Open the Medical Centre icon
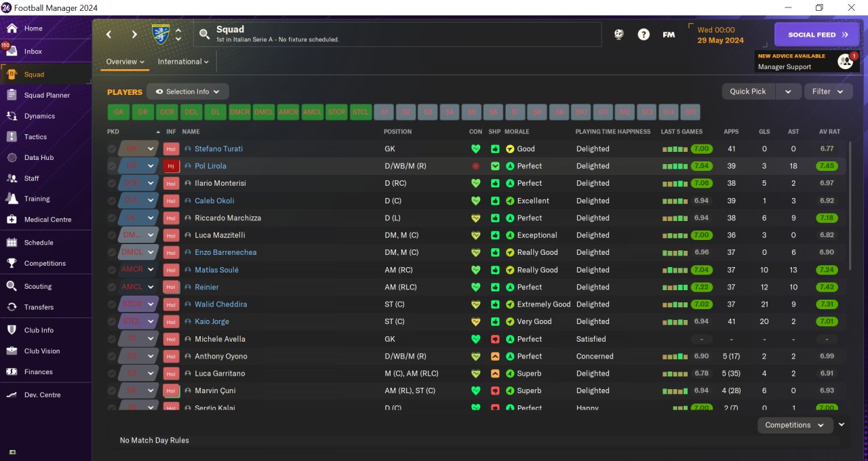 click(12, 220)
